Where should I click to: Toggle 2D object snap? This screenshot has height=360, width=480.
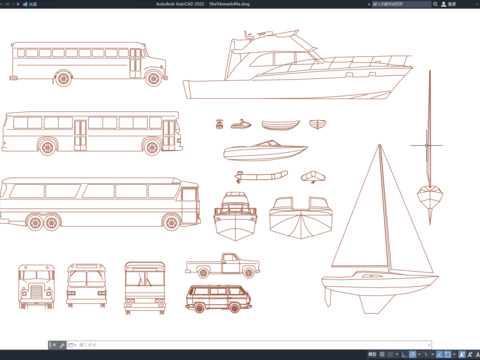click(448, 354)
